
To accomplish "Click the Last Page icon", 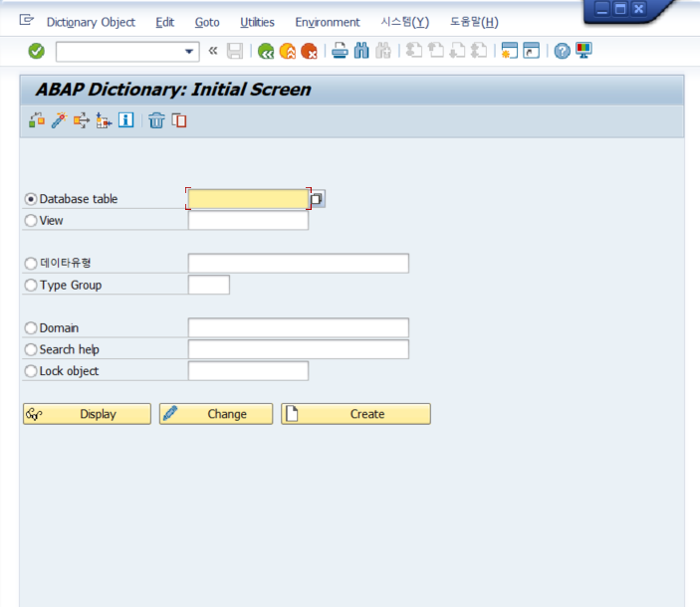I will point(479,51).
